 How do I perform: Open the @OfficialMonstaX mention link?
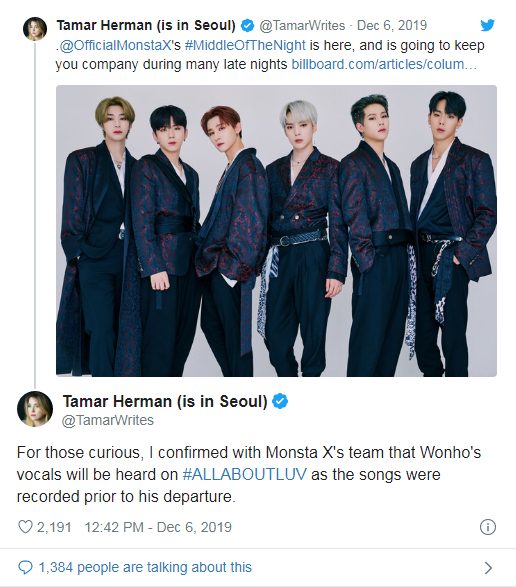[x=115, y=45]
